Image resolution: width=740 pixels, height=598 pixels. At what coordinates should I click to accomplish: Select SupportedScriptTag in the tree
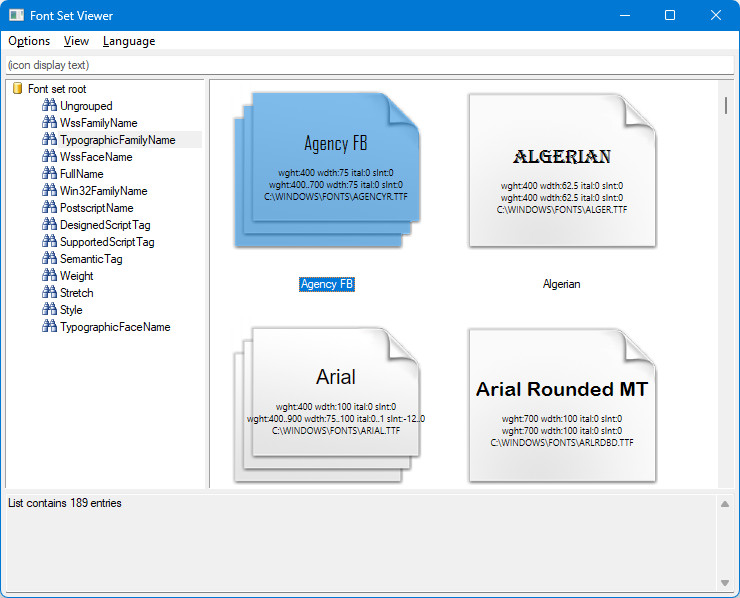click(x=107, y=242)
